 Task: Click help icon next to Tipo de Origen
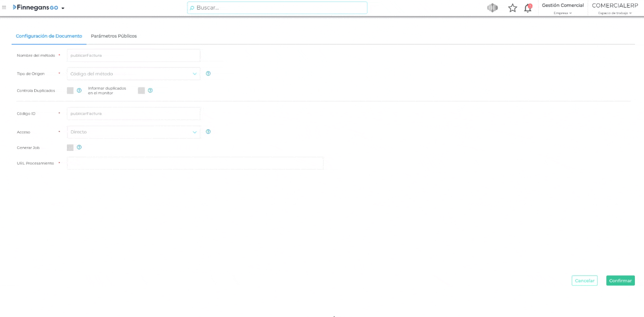pos(208,73)
